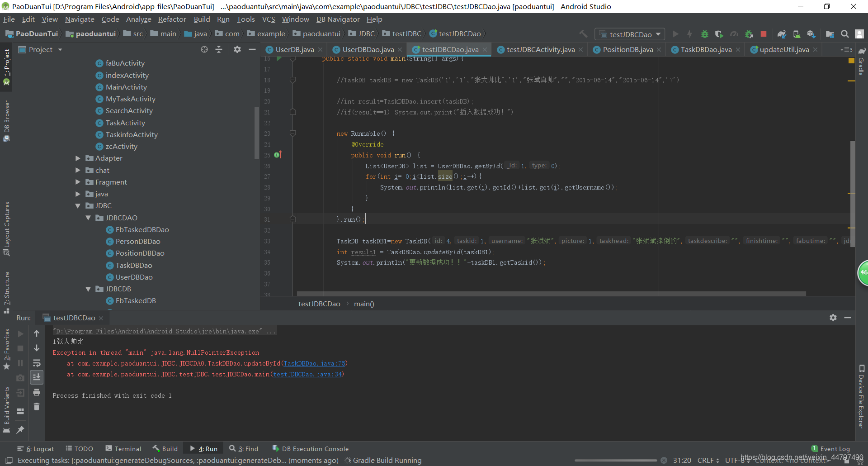Show hidden editor tabs list dropdown
Screen dimensions: 868x466
[846, 50]
